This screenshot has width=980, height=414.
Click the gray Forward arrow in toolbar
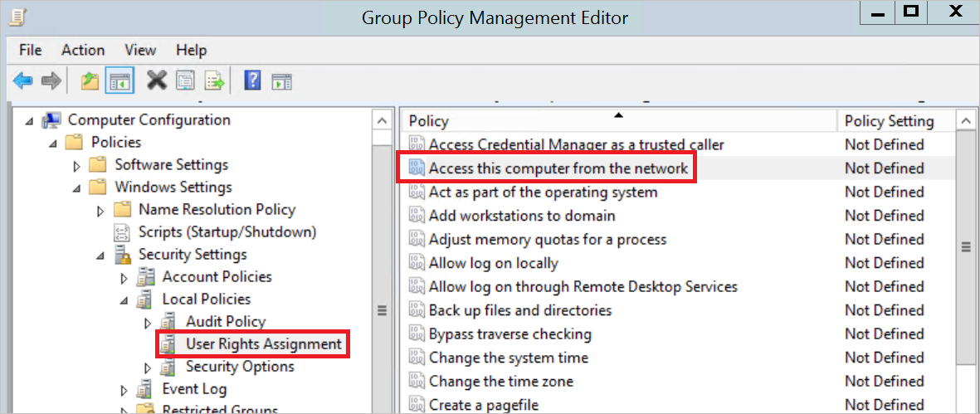point(51,80)
